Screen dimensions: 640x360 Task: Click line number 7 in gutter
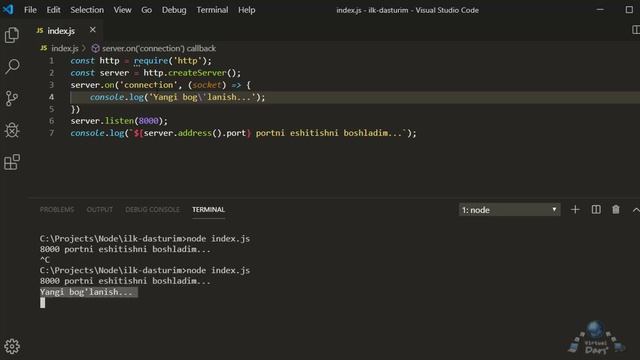click(51, 133)
